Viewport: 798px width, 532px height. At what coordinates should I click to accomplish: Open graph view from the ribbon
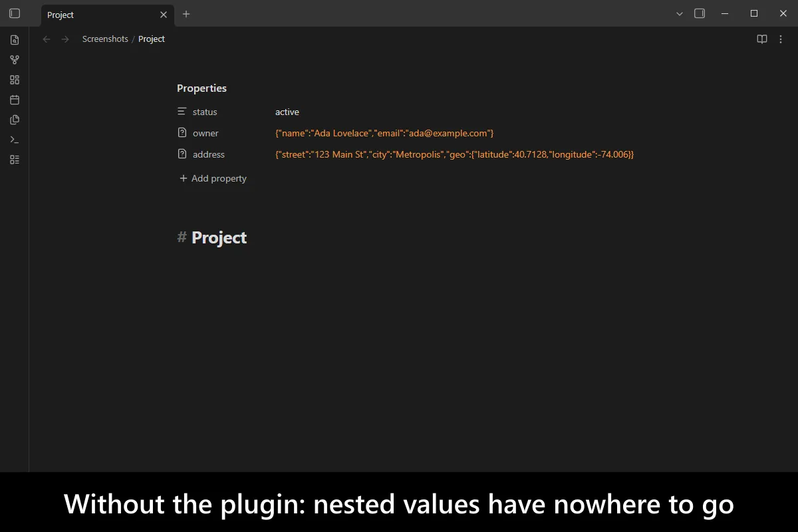point(15,60)
